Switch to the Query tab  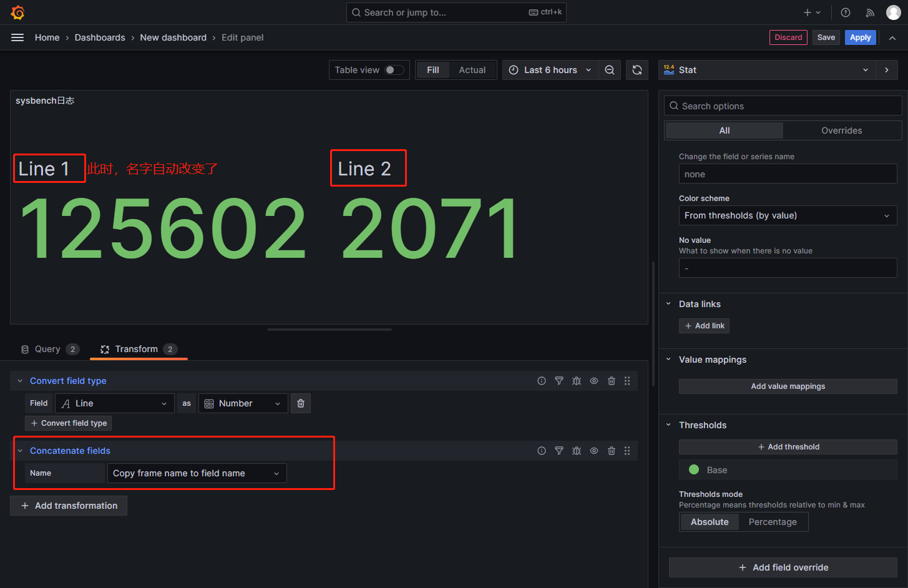(50, 349)
